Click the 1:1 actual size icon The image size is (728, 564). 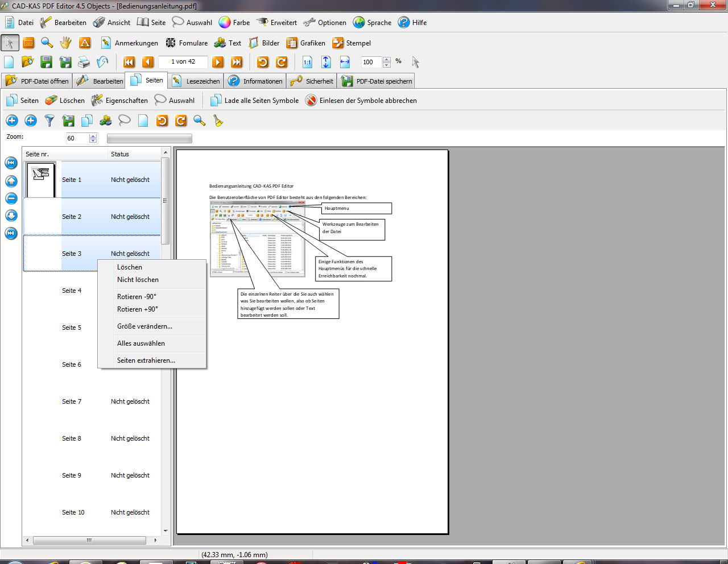pyautogui.click(x=307, y=62)
